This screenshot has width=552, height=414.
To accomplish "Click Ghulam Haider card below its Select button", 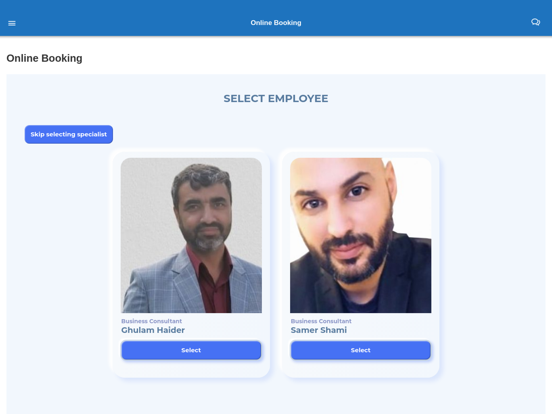I will pyautogui.click(x=191, y=369).
